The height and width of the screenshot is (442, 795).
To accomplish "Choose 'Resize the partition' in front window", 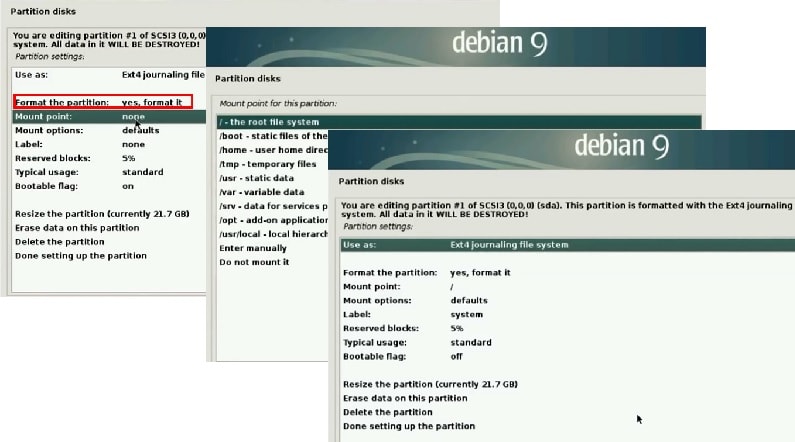I will pyautogui.click(x=568, y=384).
